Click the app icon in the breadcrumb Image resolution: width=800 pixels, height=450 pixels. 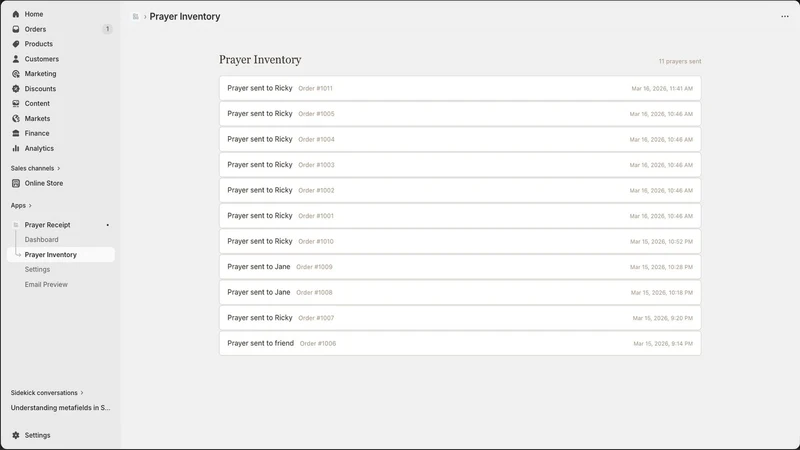tap(135, 17)
